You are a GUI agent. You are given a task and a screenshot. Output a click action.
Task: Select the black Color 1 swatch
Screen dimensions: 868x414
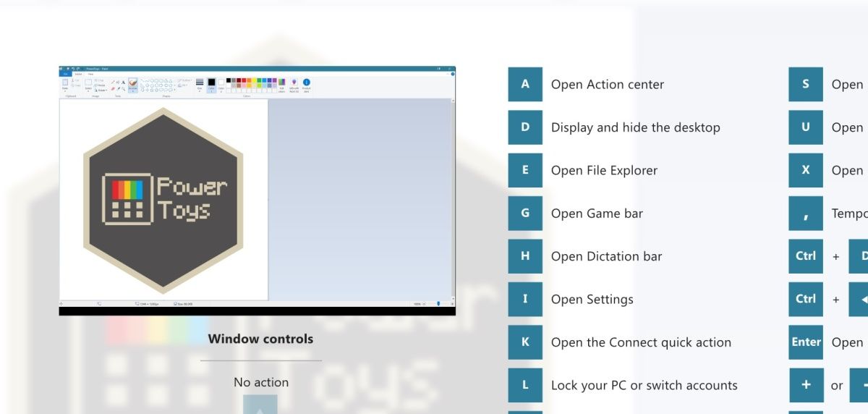click(211, 84)
